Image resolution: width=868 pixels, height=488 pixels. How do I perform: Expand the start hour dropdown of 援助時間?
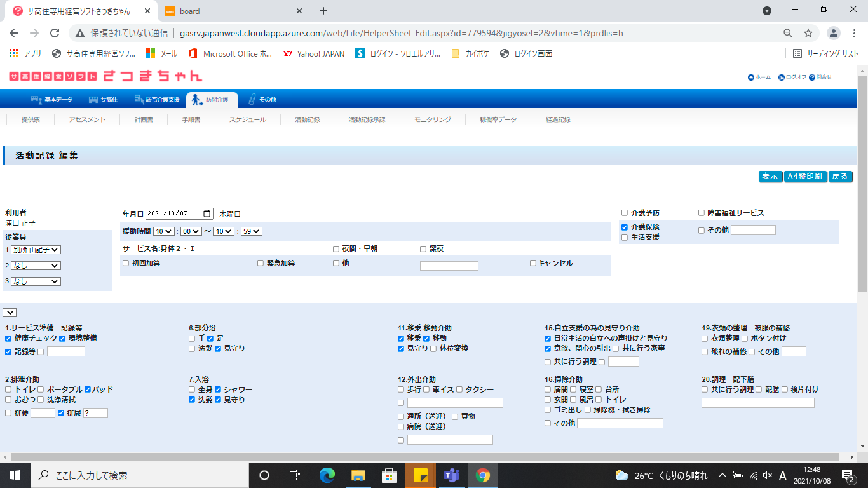(x=163, y=232)
